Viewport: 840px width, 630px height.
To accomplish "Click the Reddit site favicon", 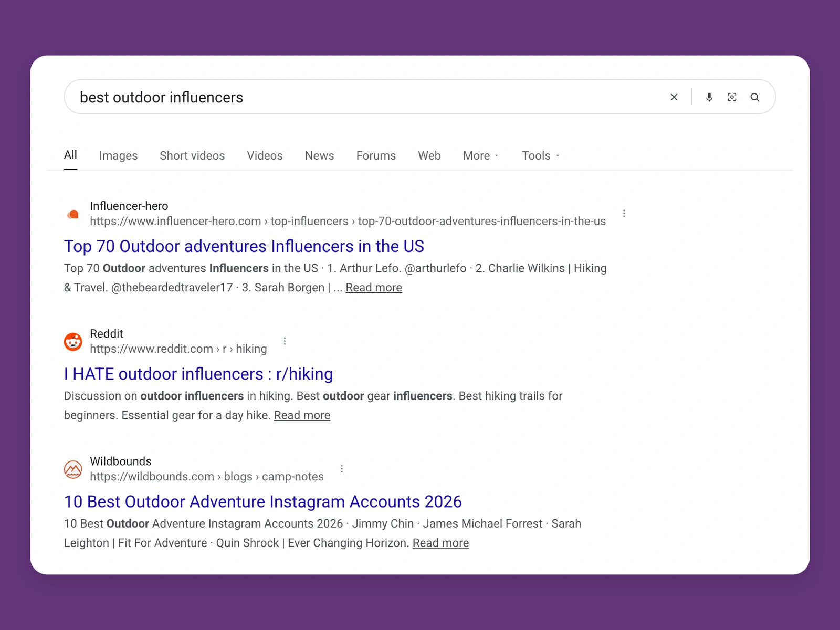I will [73, 342].
